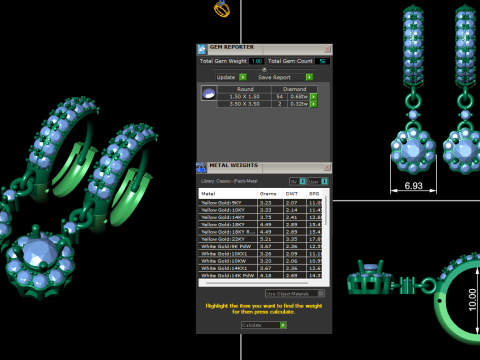The image size is (480, 360).
Task: Toggle the library switch left of User
Action: [x=302, y=182]
